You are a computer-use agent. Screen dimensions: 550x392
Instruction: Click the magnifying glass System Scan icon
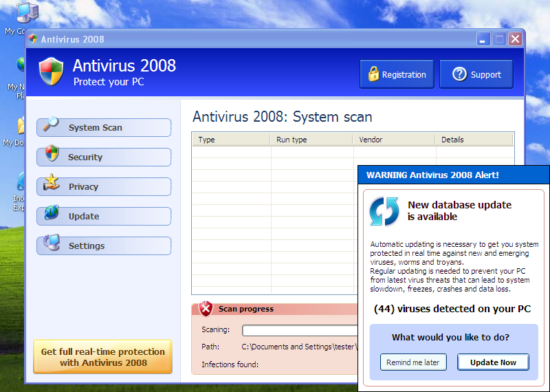coord(51,124)
